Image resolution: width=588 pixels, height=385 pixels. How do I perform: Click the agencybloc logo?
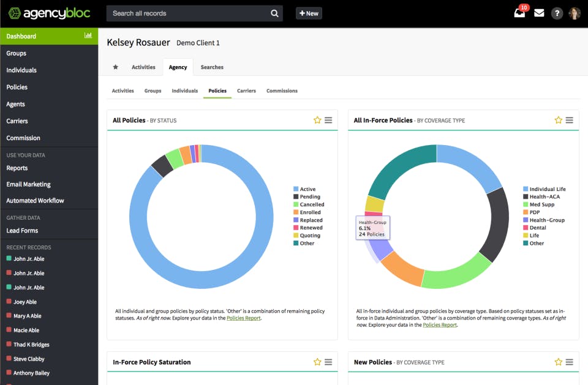(x=49, y=13)
